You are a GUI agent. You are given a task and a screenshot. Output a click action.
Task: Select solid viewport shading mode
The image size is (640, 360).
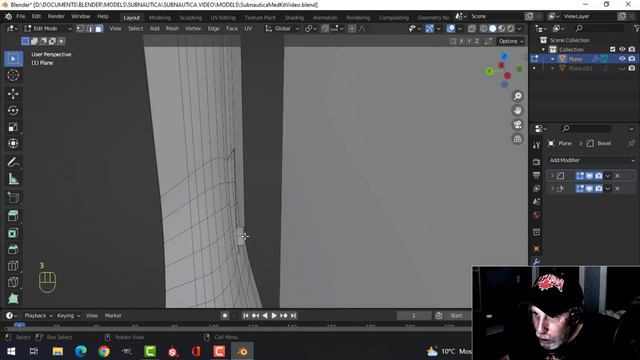coord(493,29)
